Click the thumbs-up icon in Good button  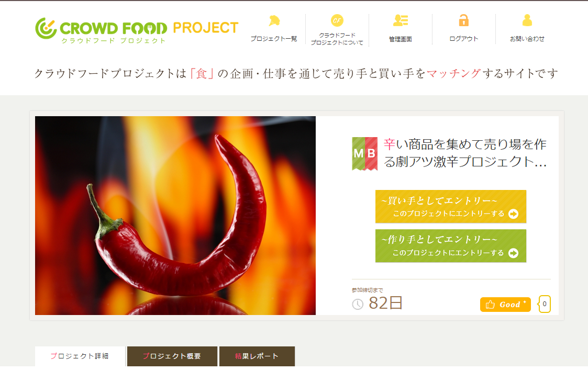[490, 305]
